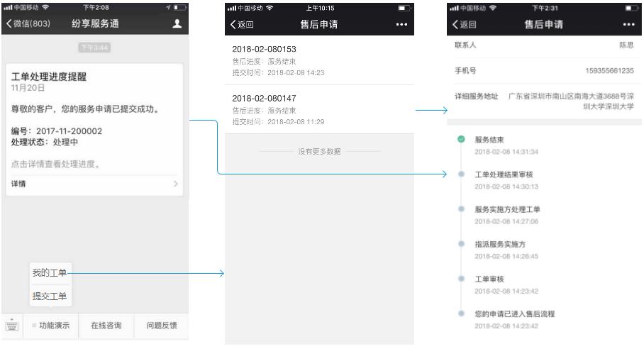644x361 pixels.
Task: Open the 在线咨询 bottom tab
Action: tap(106, 326)
